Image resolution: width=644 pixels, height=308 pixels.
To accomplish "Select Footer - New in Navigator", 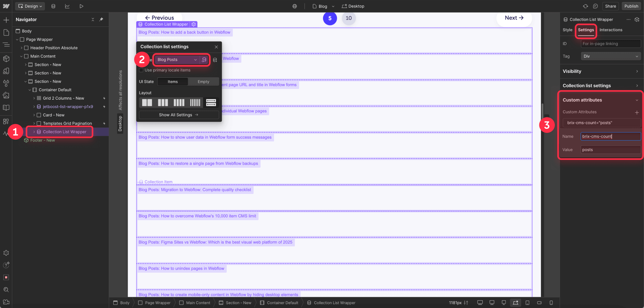I will click(x=43, y=140).
